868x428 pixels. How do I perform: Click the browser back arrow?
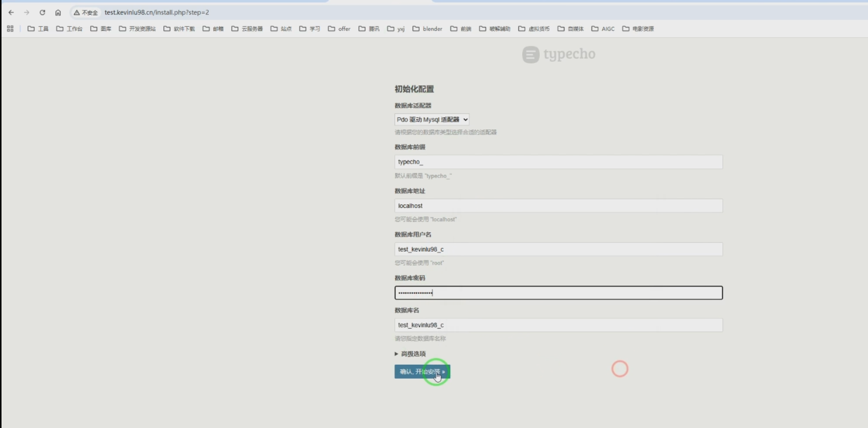point(11,12)
